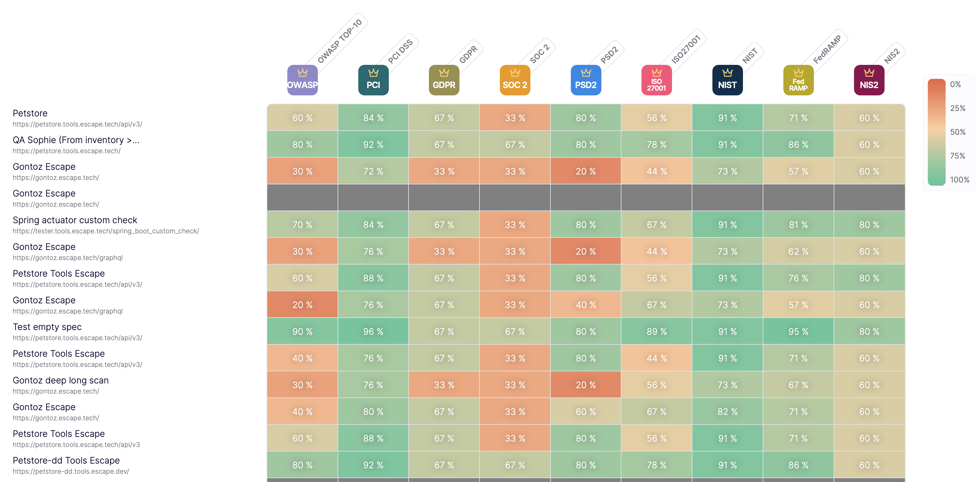Viewport: 980px width, 482px height.
Task: Open the Spring actuator custom check application
Action: [75, 220]
